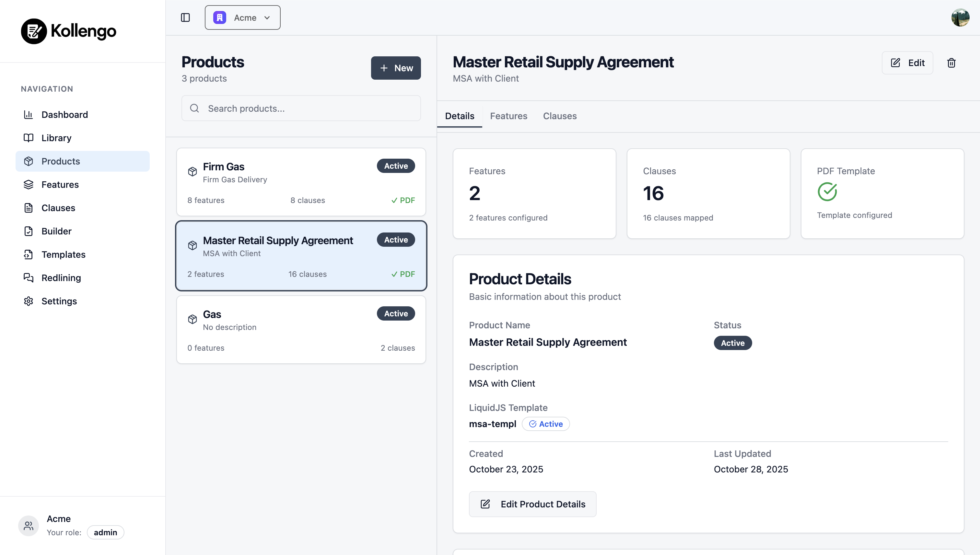Open the Acme organization dropdown
The width and height of the screenshot is (980, 555).
(242, 17)
